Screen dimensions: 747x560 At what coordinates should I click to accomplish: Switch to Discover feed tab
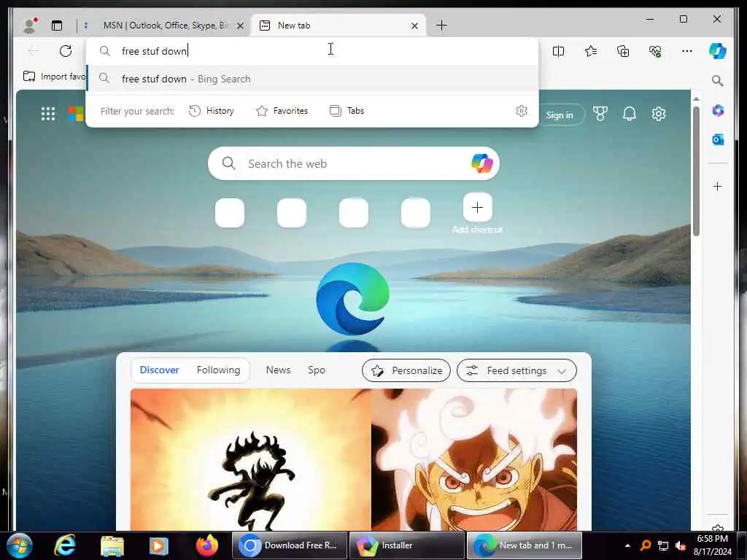coord(159,370)
